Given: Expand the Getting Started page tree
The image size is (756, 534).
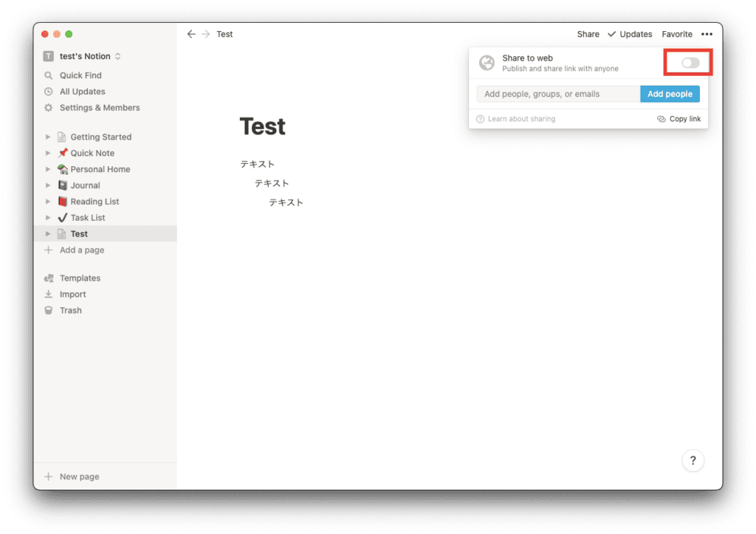Looking at the screenshot, I should point(48,137).
